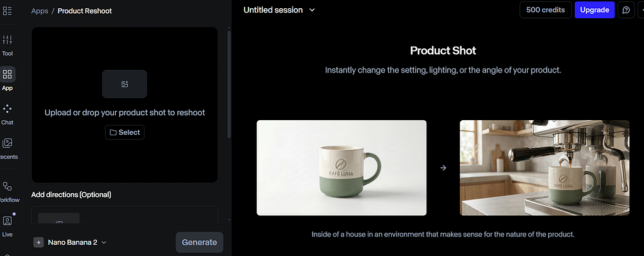Click the left panel vertical scrollbar
644x256 pixels.
(x=229, y=82)
